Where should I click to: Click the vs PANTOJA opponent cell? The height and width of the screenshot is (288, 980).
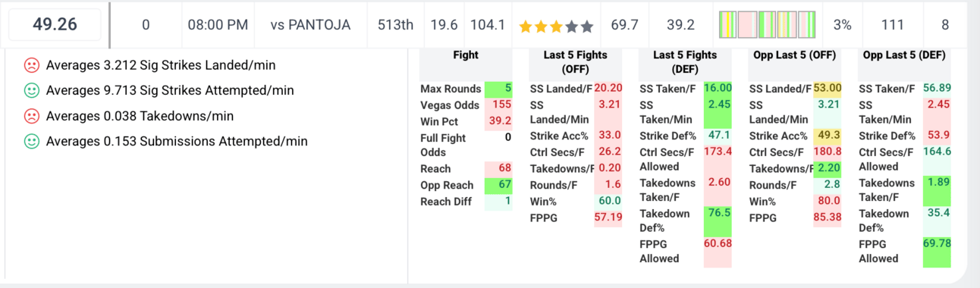point(310,25)
